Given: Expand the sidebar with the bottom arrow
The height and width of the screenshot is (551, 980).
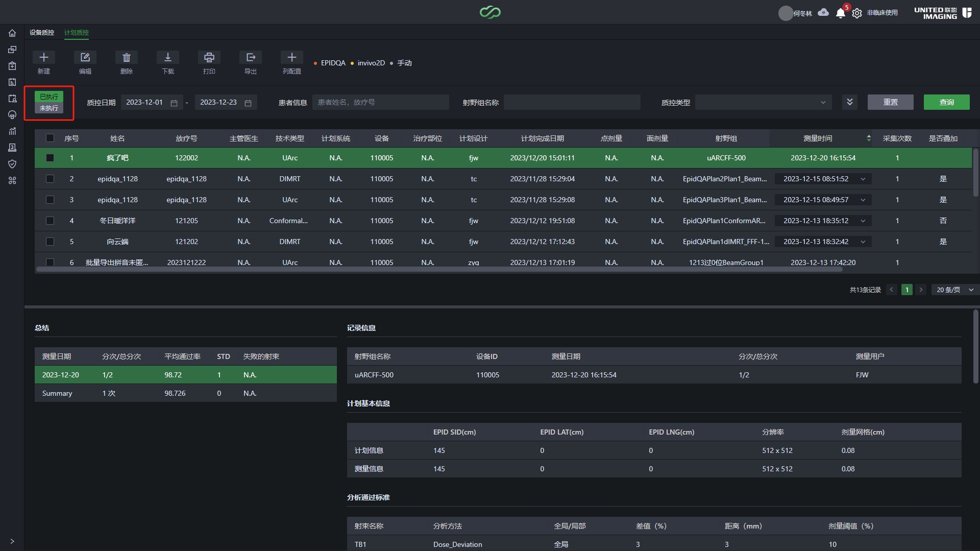Looking at the screenshot, I should point(12,541).
